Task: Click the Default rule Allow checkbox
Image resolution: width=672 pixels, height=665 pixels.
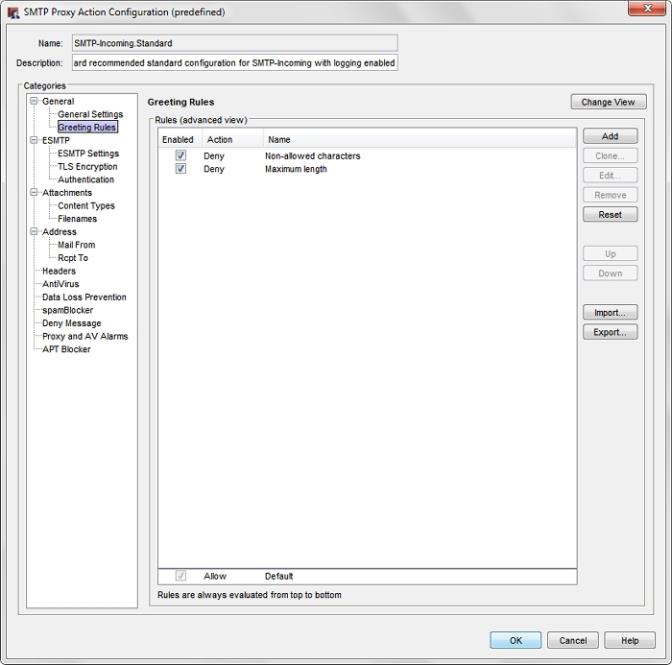Action: click(x=180, y=576)
